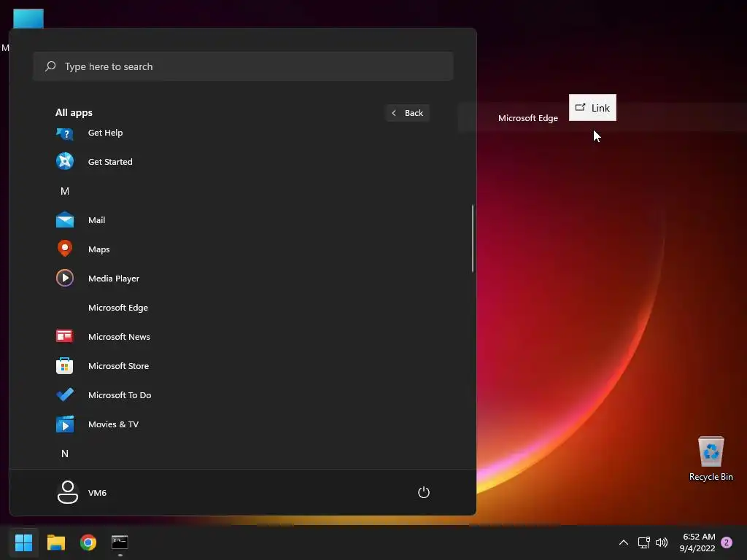Click the Microsoft To Do label
This screenshot has height=560, width=747.
click(120, 394)
